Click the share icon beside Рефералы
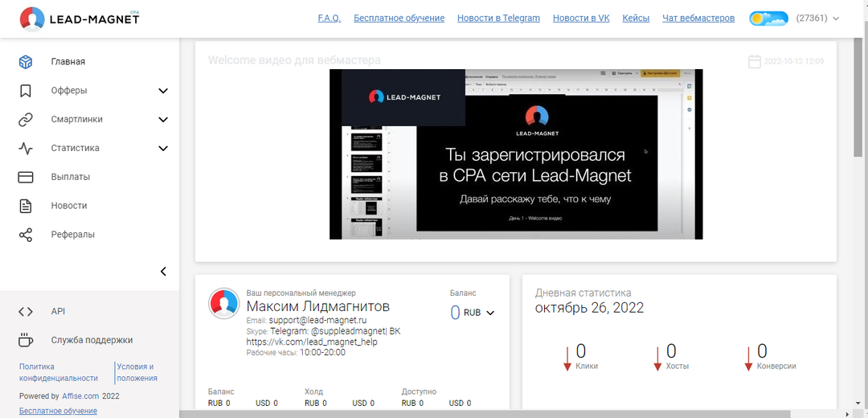 pos(26,234)
